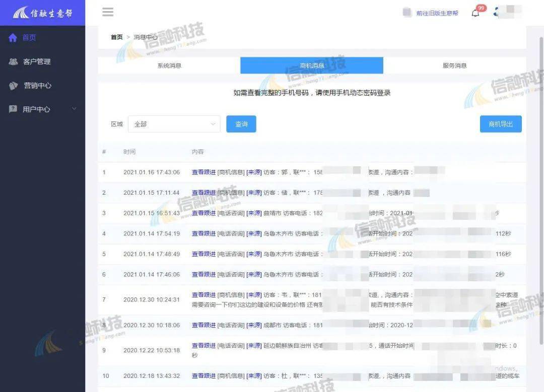
Task: Click the 112秒 duration text
Action: point(503,233)
